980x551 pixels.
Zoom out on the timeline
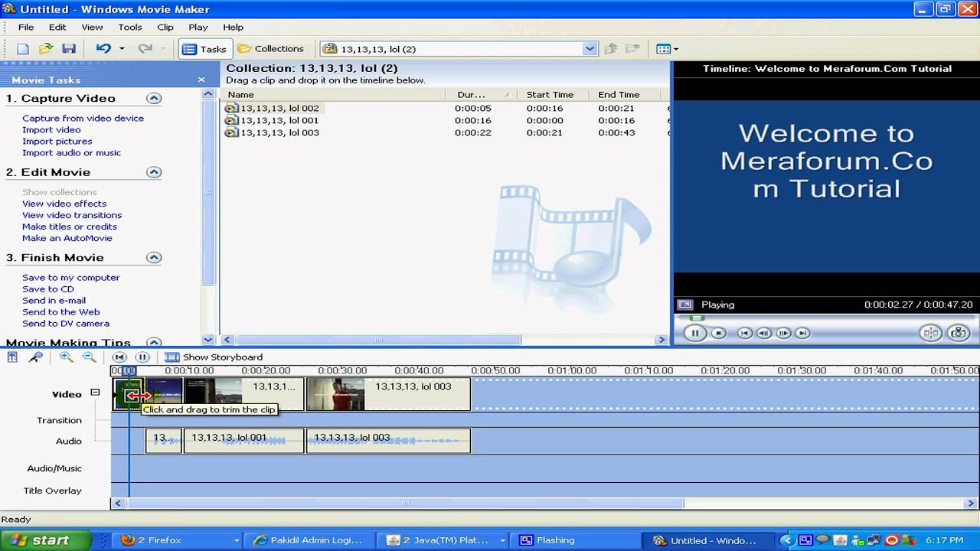pos(89,357)
